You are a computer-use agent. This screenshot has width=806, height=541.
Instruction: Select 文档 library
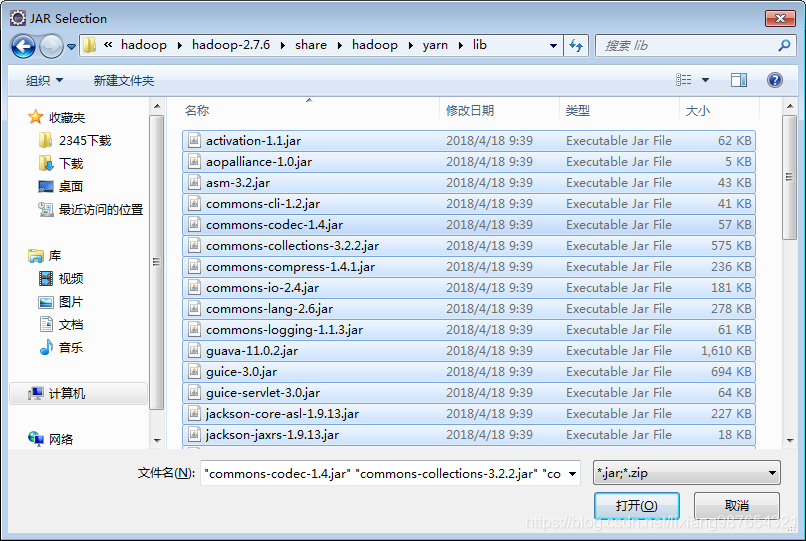pyautogui.click(x=61, y=324)
